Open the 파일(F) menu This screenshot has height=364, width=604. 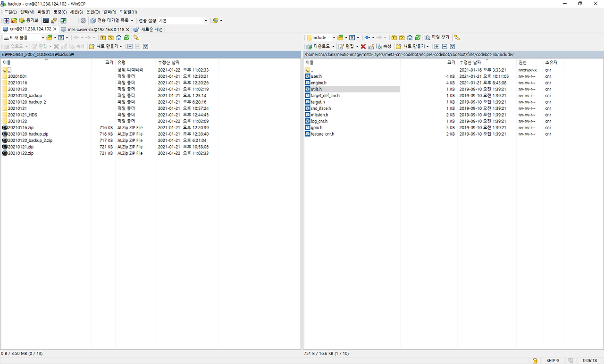click(44, 12)
